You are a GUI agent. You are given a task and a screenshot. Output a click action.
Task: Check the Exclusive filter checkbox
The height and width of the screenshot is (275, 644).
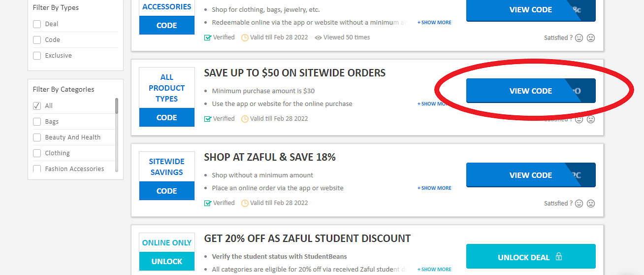(37, 56)
